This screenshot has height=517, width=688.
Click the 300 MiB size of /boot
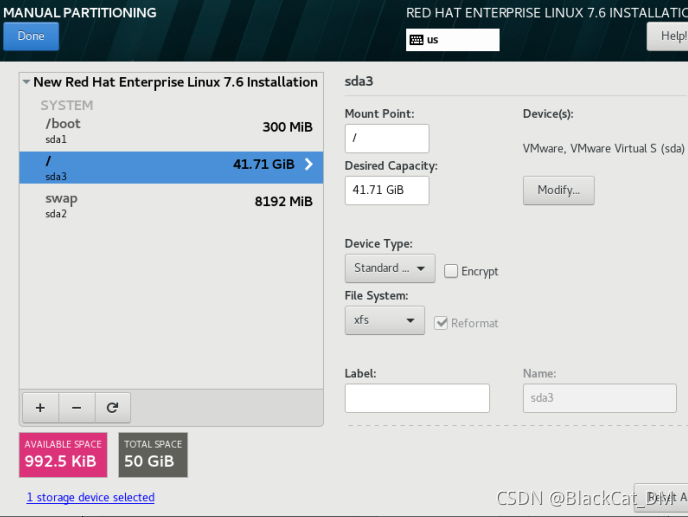coord(287,127)
